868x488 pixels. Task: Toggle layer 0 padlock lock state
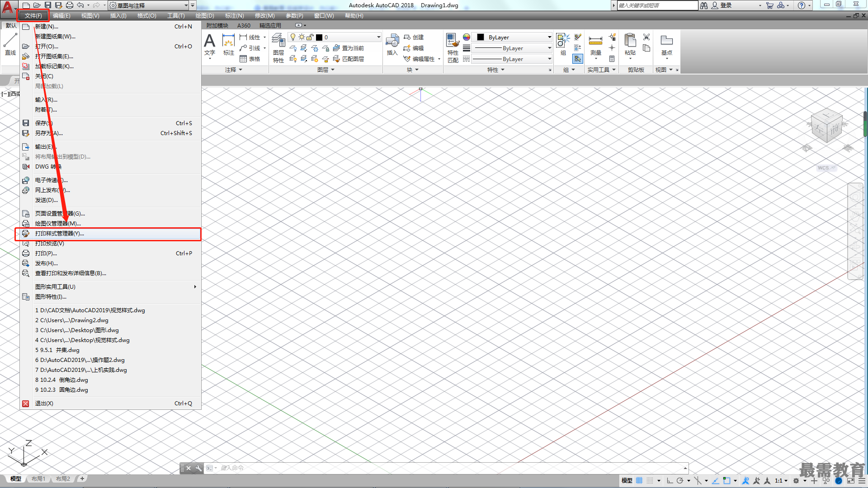tap(310, 37)
